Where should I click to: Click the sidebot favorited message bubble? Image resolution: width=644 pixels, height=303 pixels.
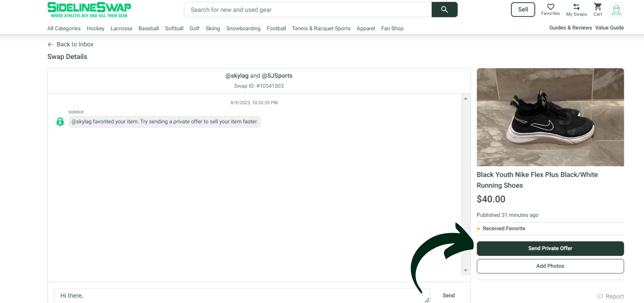pos(165,122)
